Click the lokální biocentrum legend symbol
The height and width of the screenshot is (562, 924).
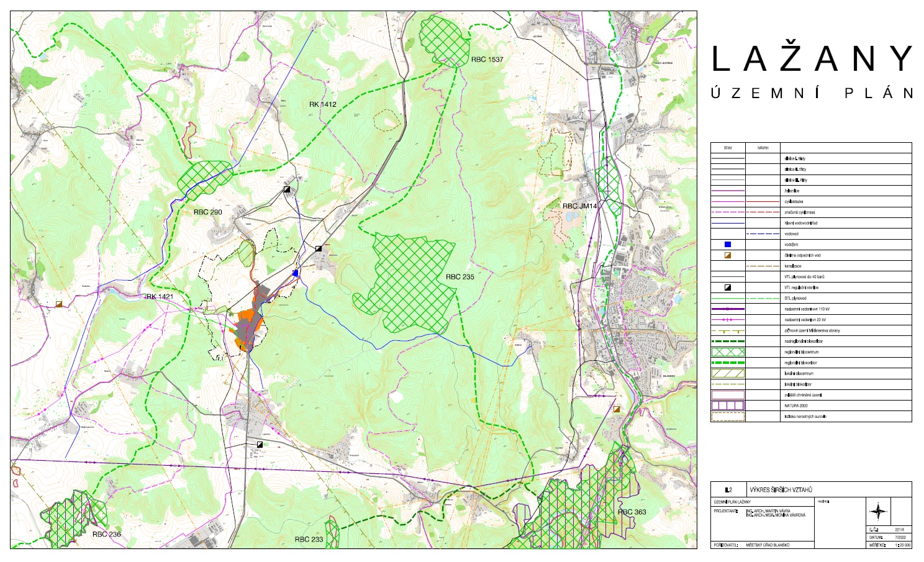pyautogui.click(x=728, y=373)
